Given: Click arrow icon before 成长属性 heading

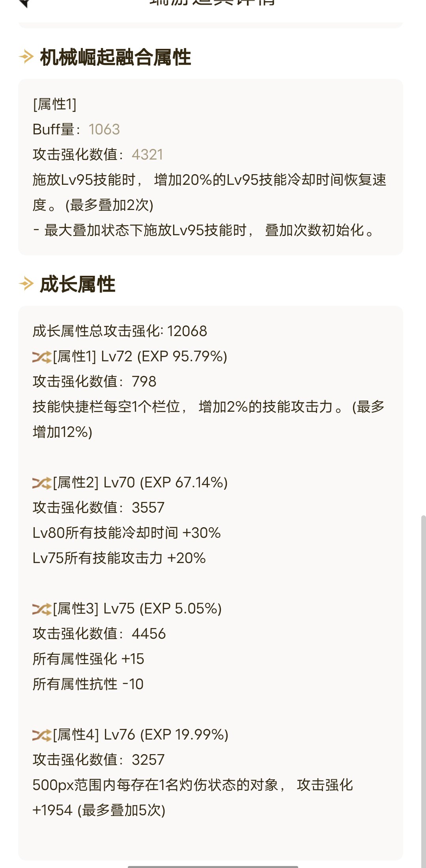Looking at the screenshot, I should coord(26,284).
